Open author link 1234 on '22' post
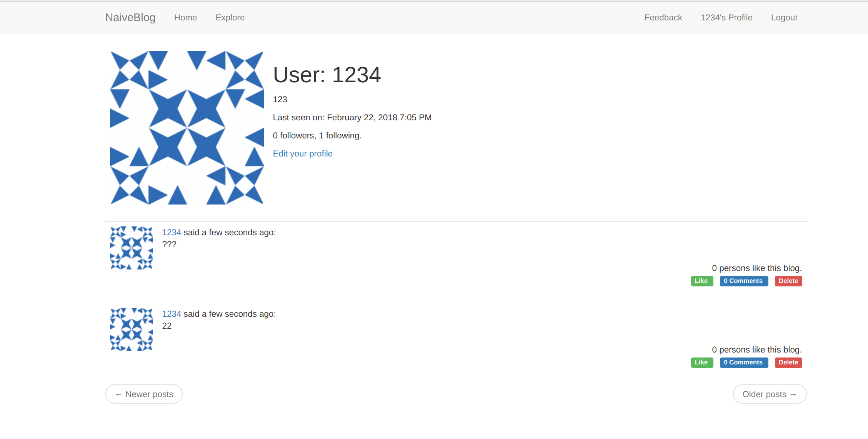The width and height of the screenshot is (868, 439). 172,314
